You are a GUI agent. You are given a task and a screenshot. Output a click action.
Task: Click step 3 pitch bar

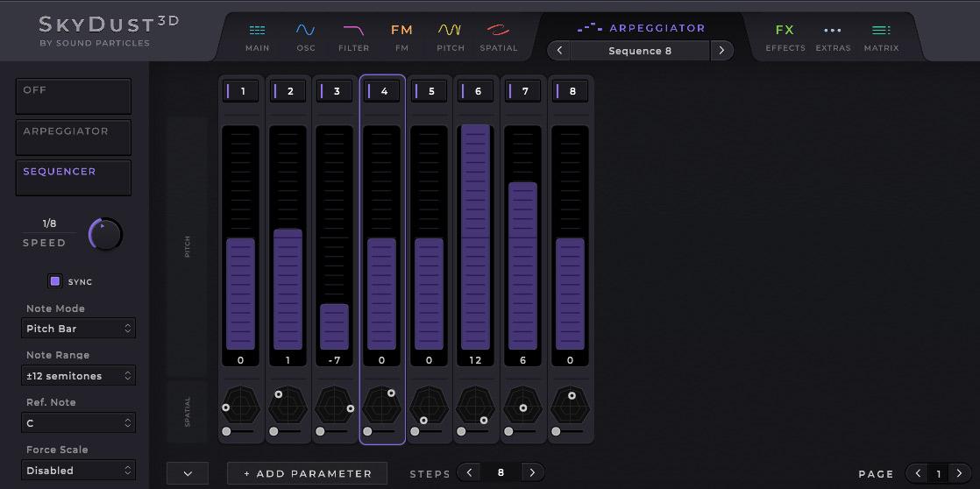tap(334, 326)
